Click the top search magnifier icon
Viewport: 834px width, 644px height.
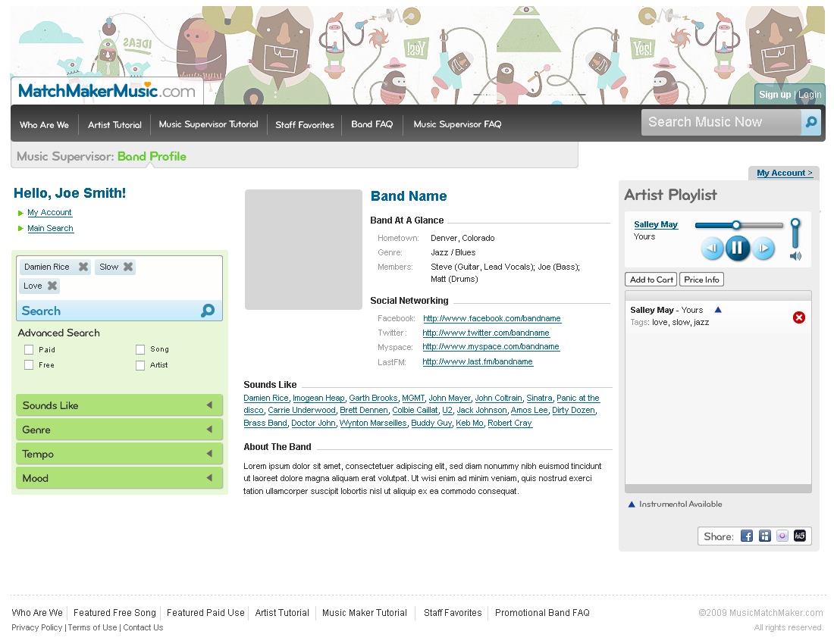pyautogui.click(x=810, y=122)
